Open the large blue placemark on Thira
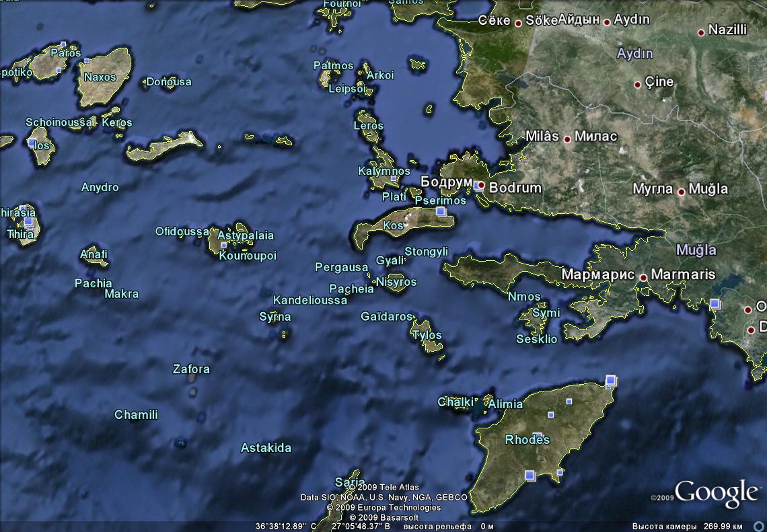767x532 pixels. click(29, 222)
